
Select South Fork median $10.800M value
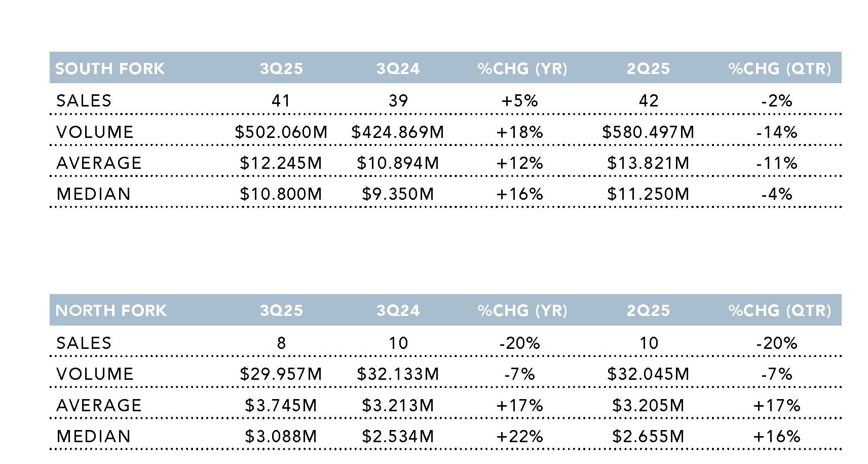pos(281,194)
